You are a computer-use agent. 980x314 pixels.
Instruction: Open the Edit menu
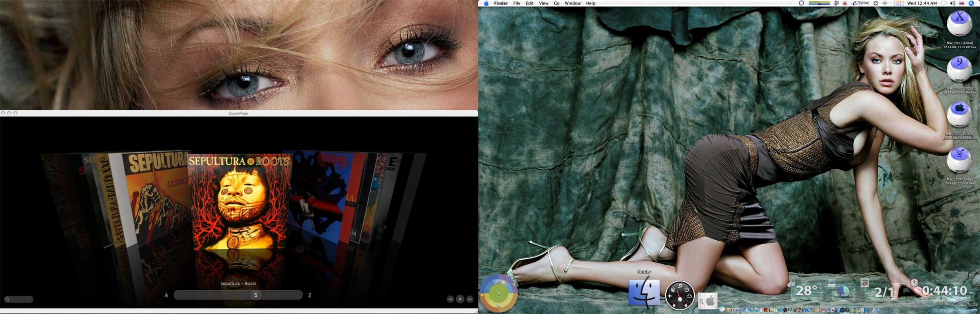(x=530, y=4)
